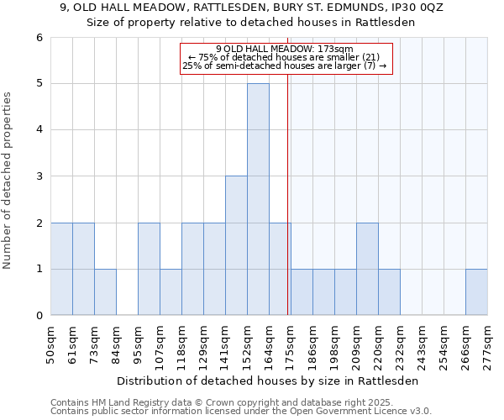Click the red vertical 173sqm marker line
504x420 pixels.
point(288,210)
